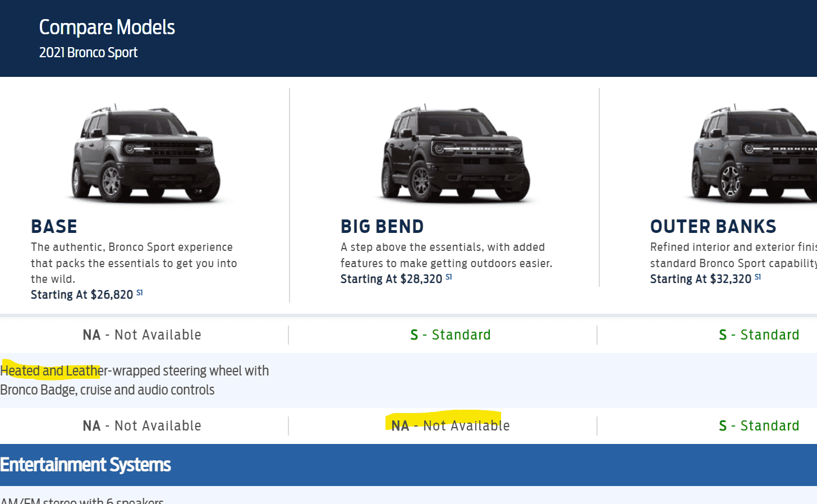Click the Big Bend green Standard cell
The image size is (817, 504).
[450, 335]
